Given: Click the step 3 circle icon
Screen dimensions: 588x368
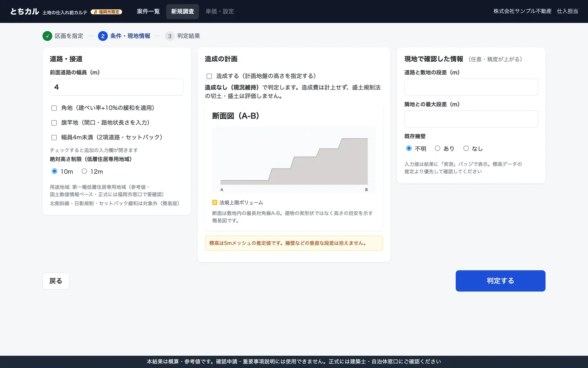Looking at the screenshot, I should (x=170, y=36).
